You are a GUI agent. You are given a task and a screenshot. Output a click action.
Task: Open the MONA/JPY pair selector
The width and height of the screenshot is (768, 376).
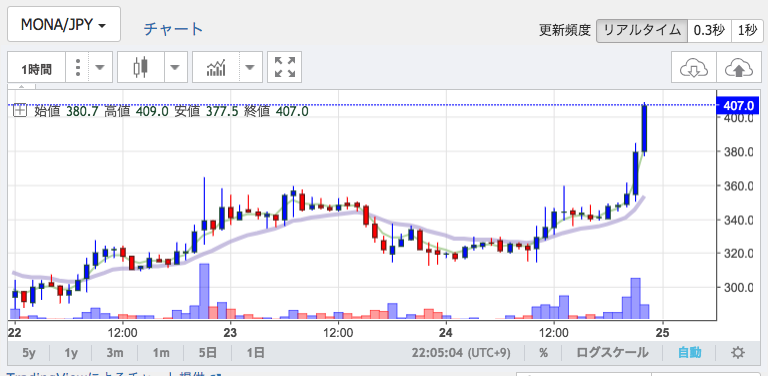pyautogui.click(x=64, y=24)
